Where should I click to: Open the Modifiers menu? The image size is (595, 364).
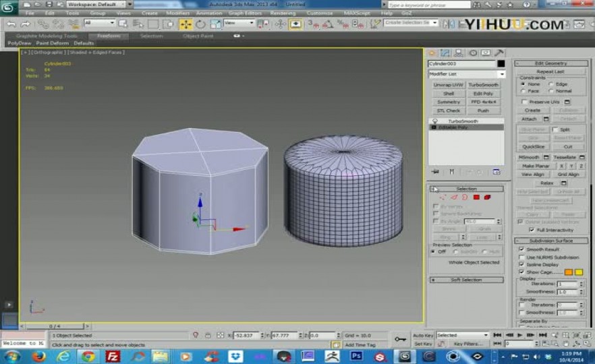[177, 13]
